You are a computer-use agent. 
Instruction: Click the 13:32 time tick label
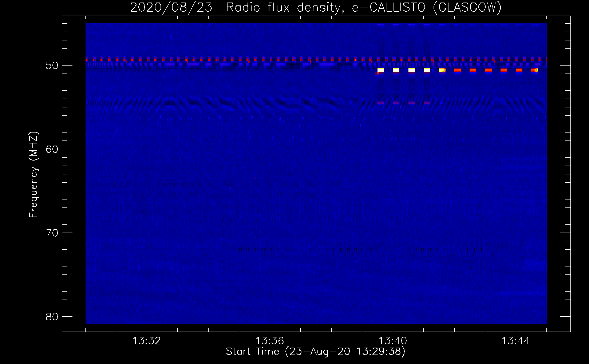coord(147,341)
